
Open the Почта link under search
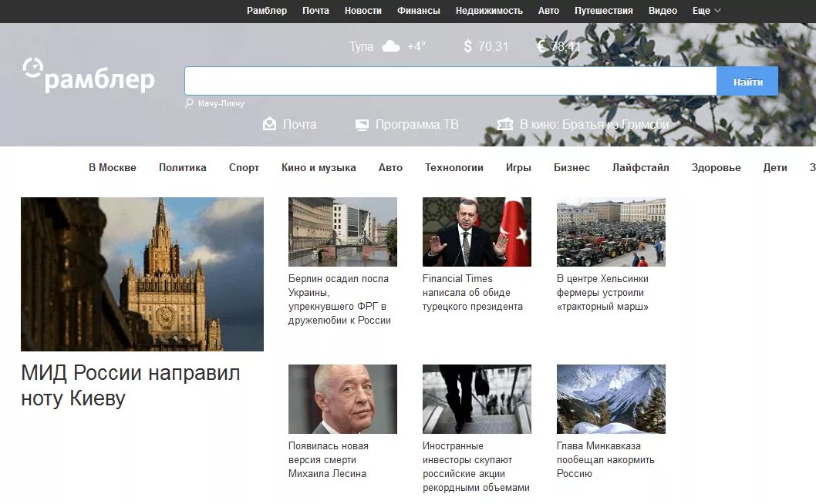299,124
